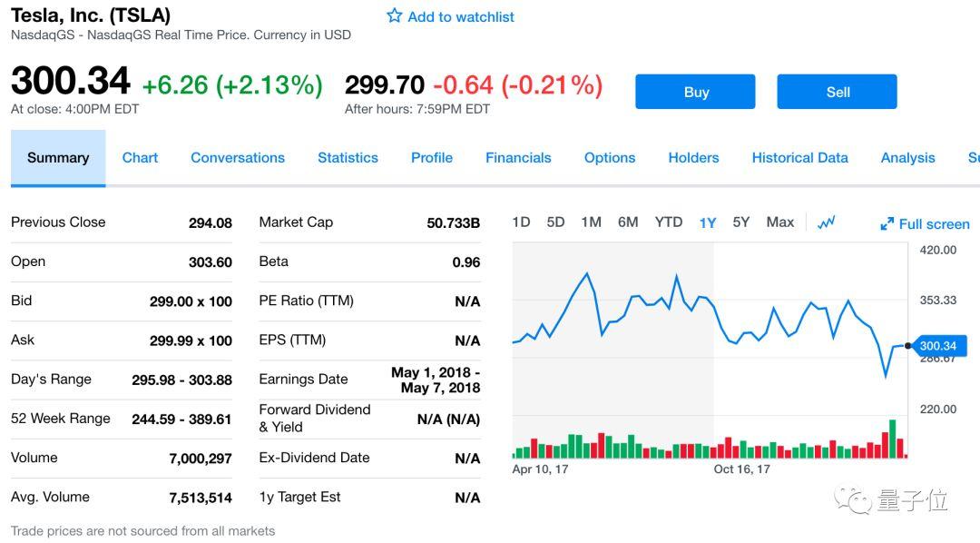Click the tallest green volume bar
This screenshot has height=543, width=980.
pos(893,439)
